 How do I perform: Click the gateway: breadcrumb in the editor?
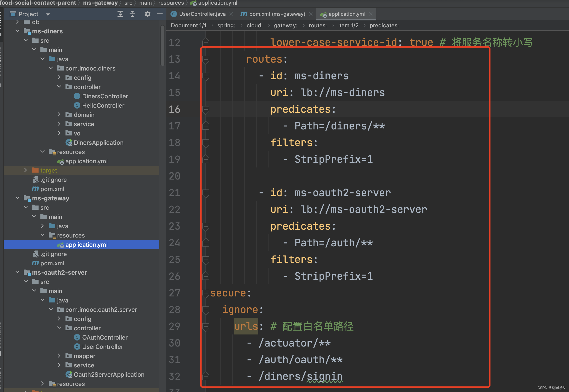click(x=285, y=26)
